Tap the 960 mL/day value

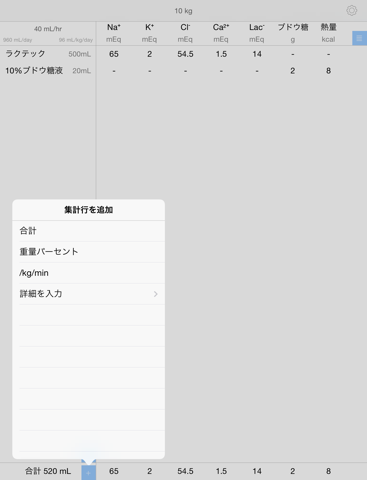(18, 40)
